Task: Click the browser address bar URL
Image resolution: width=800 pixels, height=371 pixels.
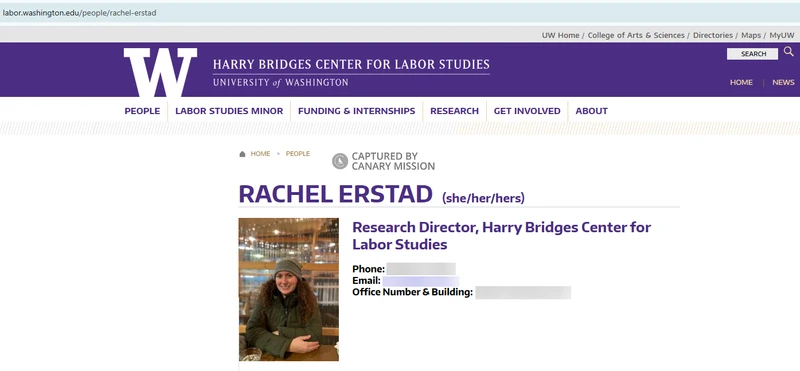Action: click(80, 13)
